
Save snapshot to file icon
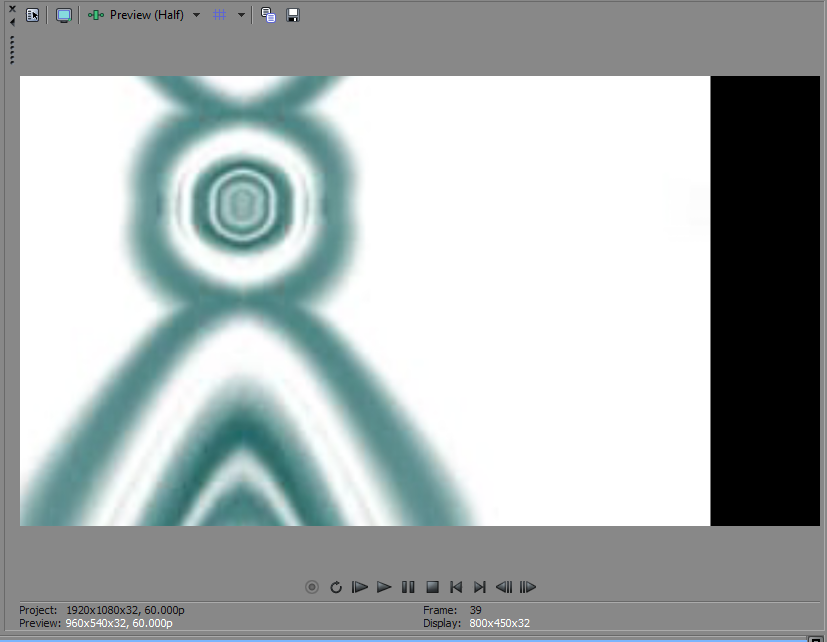tap(293, 15)
